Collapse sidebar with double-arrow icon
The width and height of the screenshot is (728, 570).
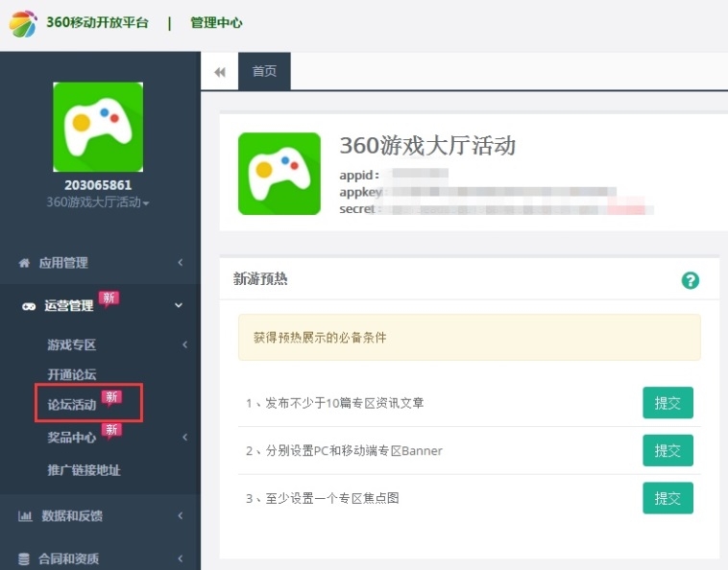click(x=220, y=72)
